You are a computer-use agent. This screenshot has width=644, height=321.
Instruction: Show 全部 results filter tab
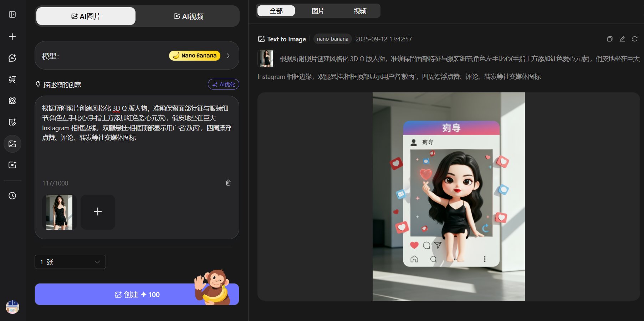[276, 11]
